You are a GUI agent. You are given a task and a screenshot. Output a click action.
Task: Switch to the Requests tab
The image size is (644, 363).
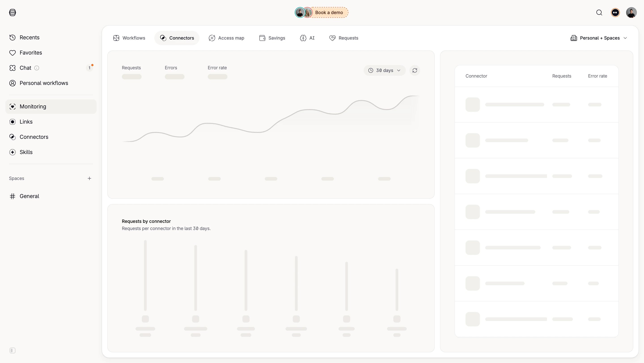344,38
